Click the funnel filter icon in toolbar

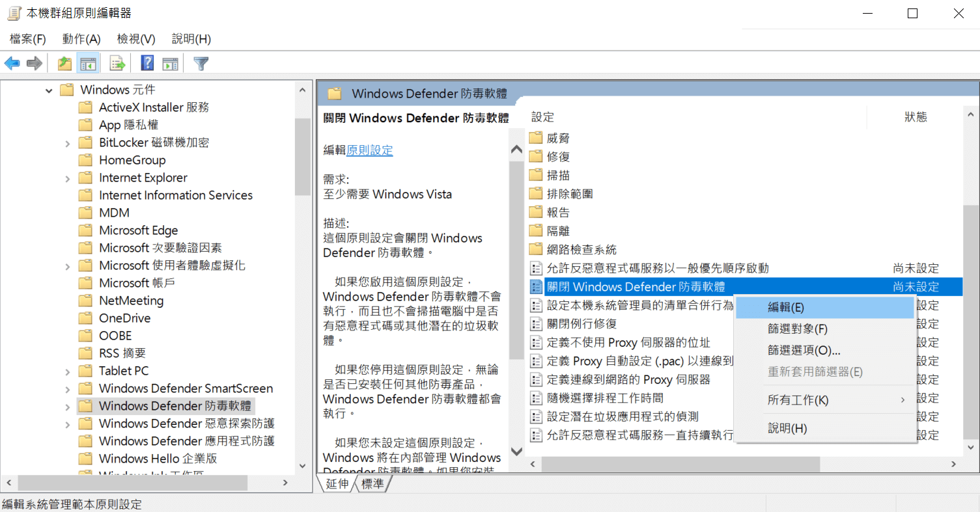201,63
